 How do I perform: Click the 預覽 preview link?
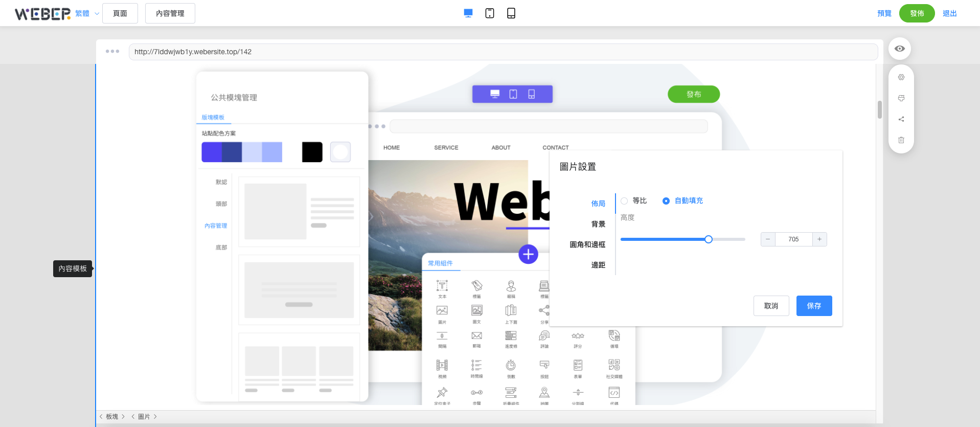tap(884, 13)
